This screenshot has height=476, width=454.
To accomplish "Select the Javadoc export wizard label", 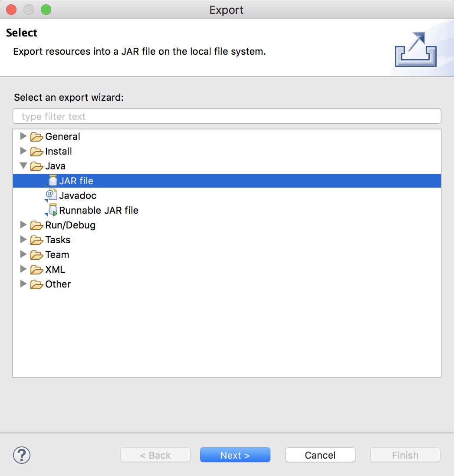I will 78,195.
